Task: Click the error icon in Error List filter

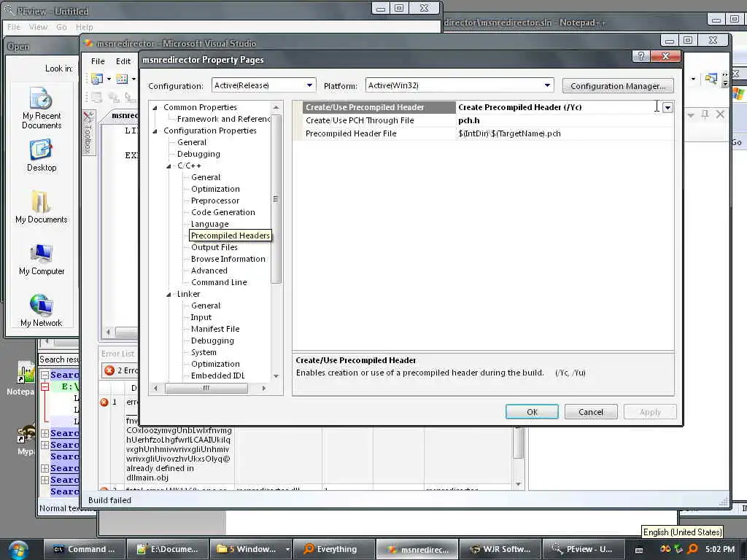Action: click(x=109, y=370)
